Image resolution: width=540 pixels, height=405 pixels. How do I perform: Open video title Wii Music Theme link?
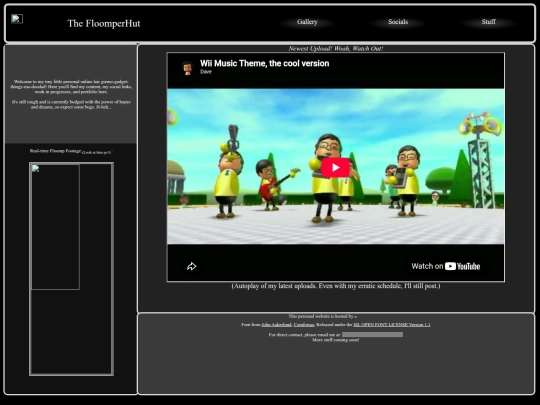pyautogui.click(x=264, y=63)
